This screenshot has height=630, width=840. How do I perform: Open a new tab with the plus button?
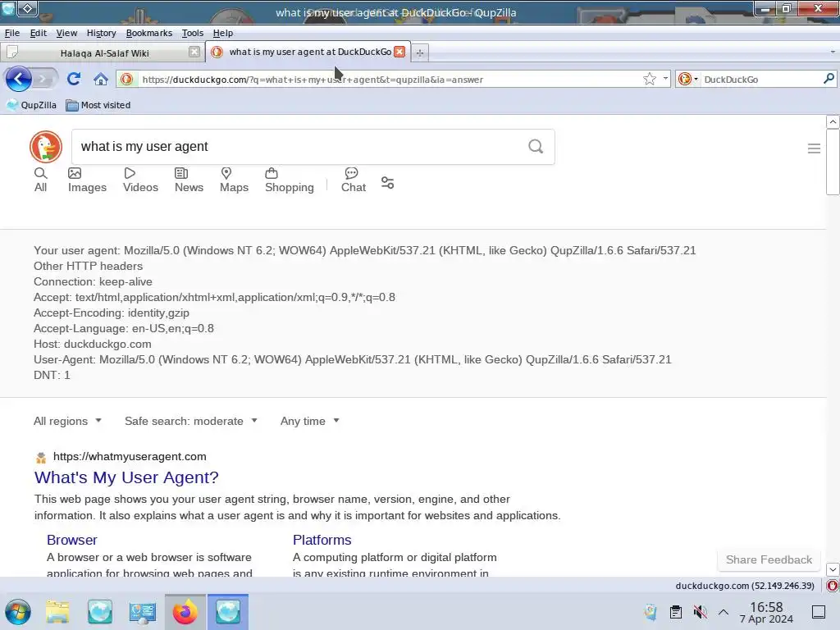(x=420, y=52)
